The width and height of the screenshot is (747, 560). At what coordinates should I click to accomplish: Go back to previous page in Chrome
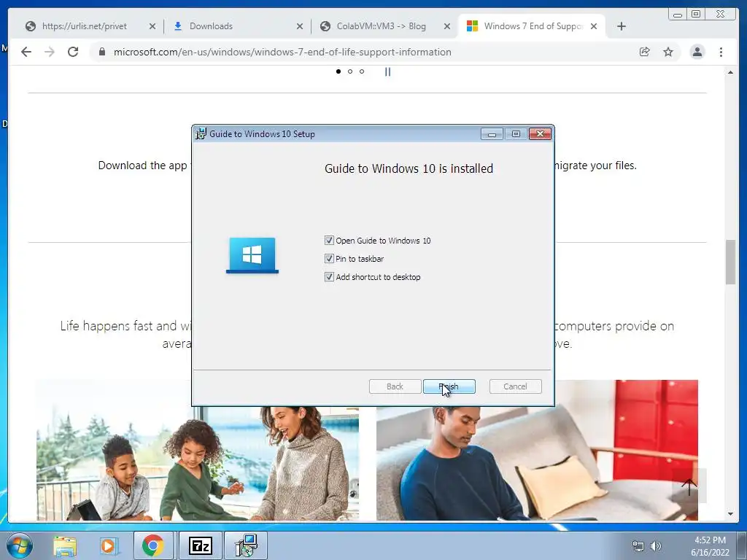26,52
